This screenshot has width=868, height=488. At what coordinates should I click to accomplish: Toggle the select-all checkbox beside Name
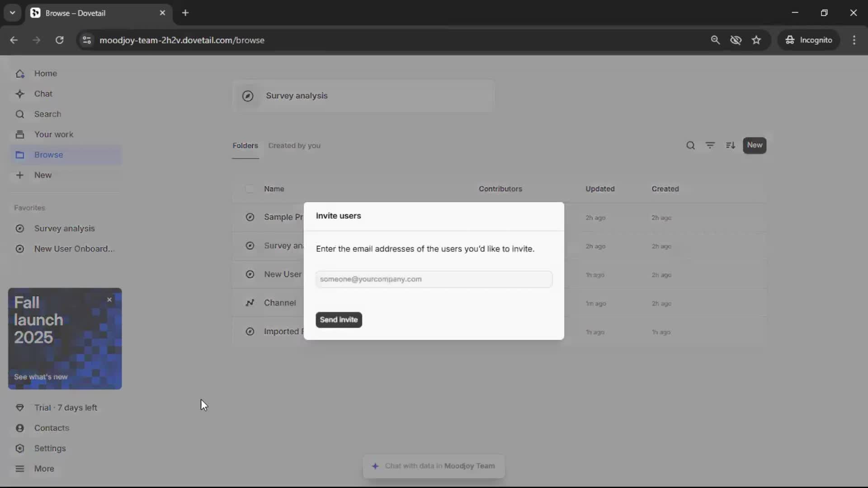(250, 189)
